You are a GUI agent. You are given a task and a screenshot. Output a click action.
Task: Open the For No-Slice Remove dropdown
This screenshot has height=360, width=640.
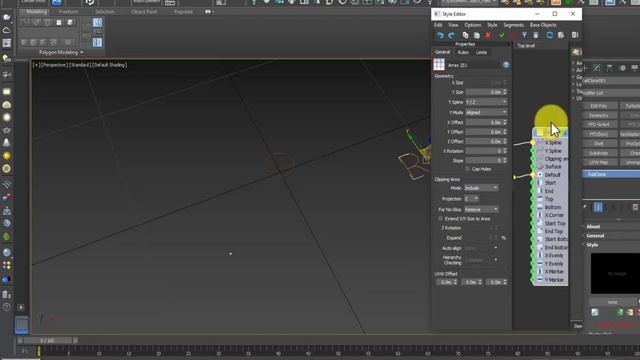(481, 210)
